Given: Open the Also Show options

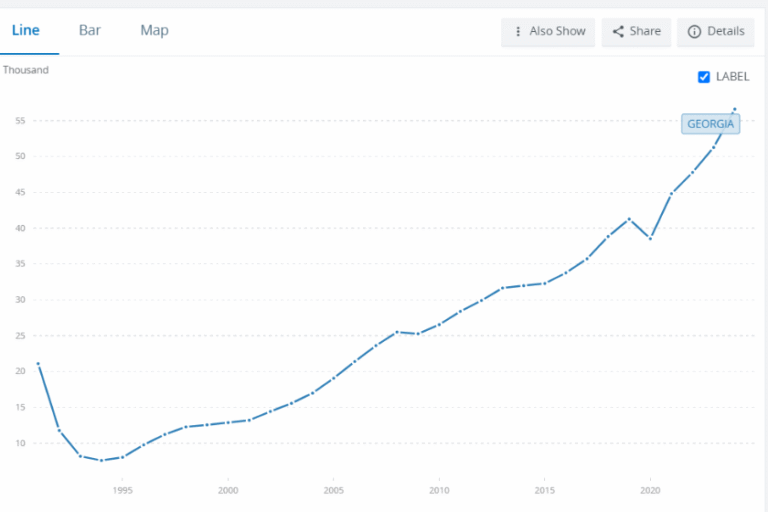Looking at the screenshot, I should 548,32.
